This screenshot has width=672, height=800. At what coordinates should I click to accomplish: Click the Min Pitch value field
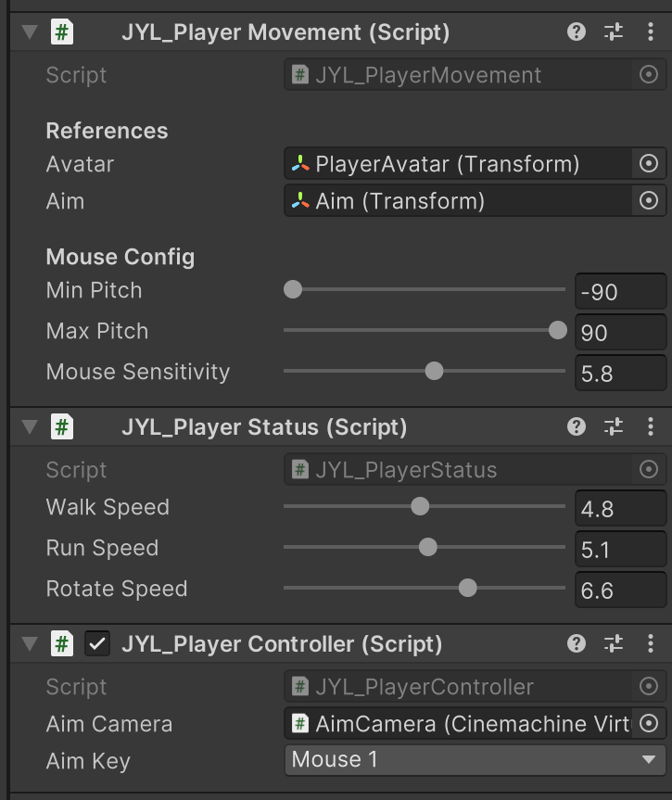(x=619, y=292)
